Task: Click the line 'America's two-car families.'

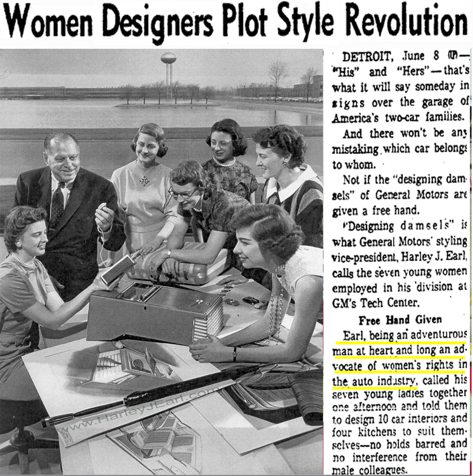Action: click(x=398, y=118)
